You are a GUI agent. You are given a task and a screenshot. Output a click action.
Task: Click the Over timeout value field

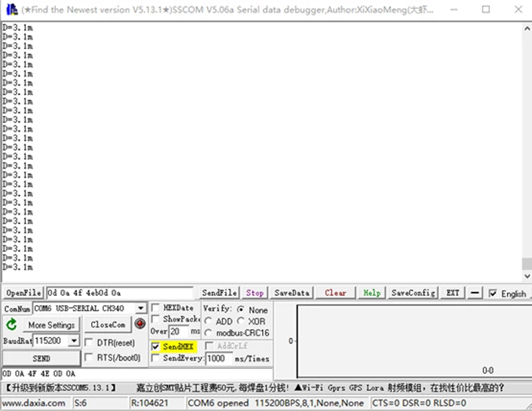click(x=179, y=331)
